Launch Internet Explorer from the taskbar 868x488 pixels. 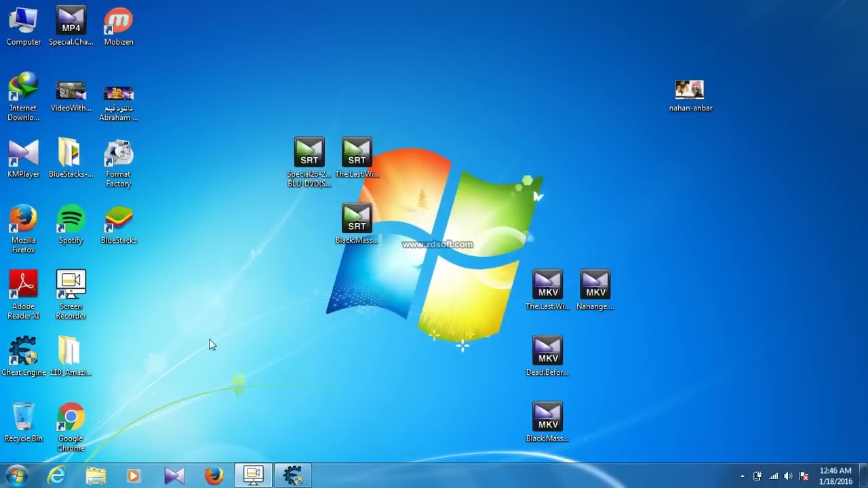pyautogui.click(x=57, y=476)
